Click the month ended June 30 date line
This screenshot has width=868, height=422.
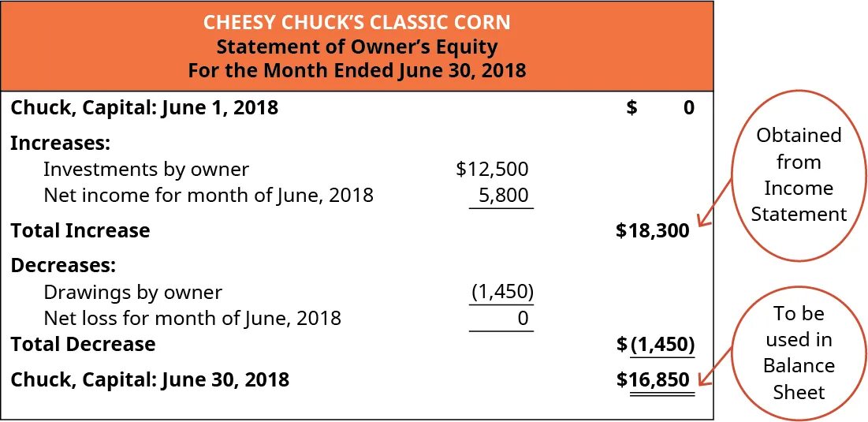[356, 69]
